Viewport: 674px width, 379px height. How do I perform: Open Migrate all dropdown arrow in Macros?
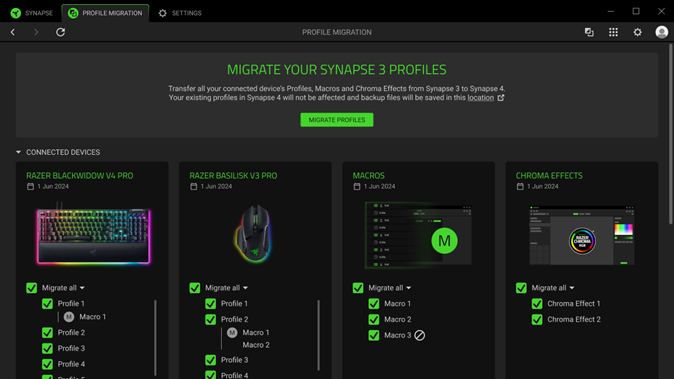point(409,288)
